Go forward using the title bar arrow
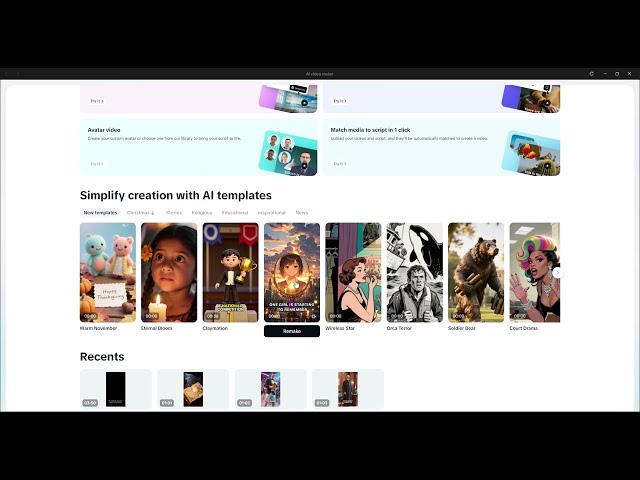The image size is (640, 480). [18, 74]
